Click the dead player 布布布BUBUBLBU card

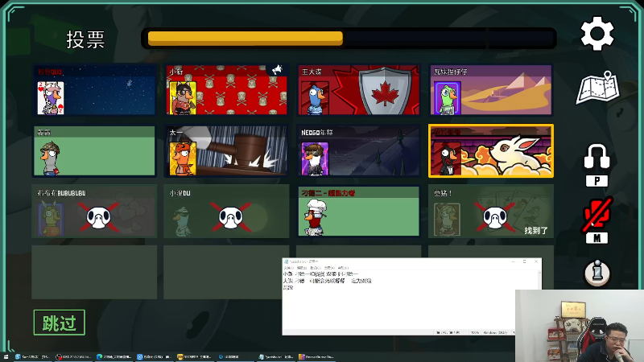pyautogui.click(x=94, y=212)
